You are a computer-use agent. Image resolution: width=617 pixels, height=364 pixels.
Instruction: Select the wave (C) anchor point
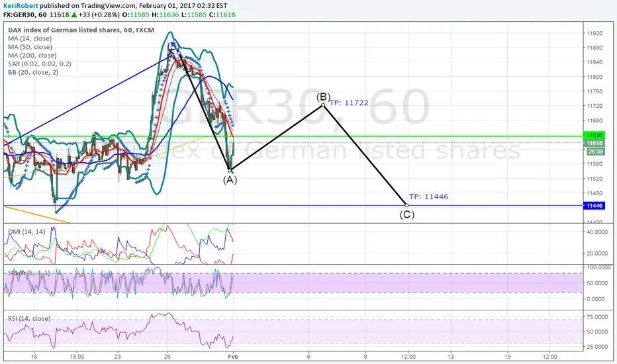[407, 205]
